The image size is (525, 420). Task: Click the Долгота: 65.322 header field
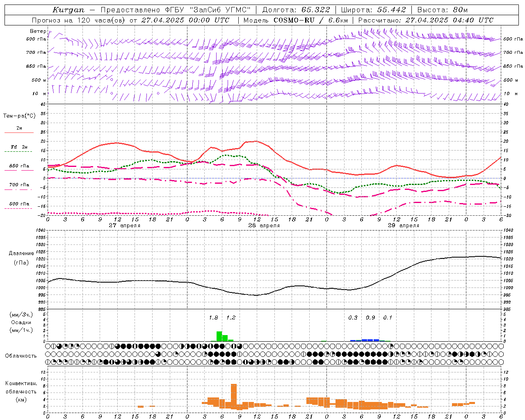[x=296, y=10]
